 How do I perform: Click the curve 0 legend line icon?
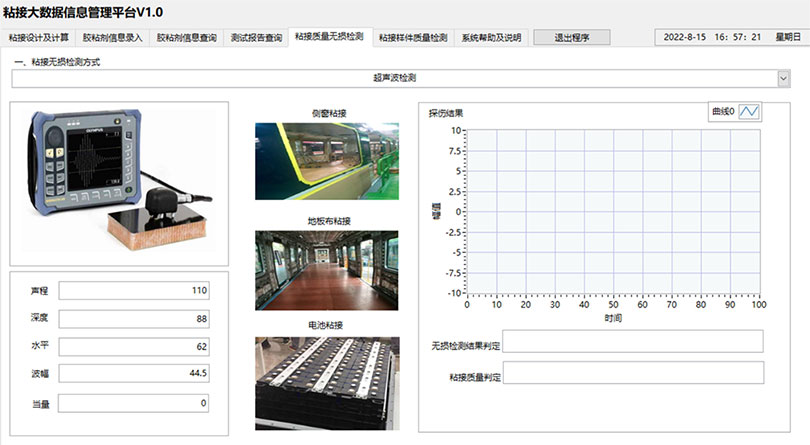pos(749,112)
